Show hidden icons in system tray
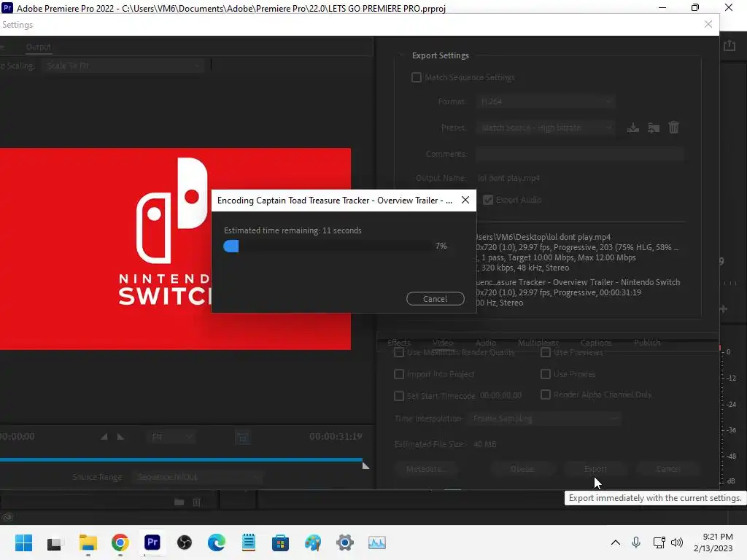Viewport: 747px width, 560px height. pyautogui.click(x=616, y=542)
